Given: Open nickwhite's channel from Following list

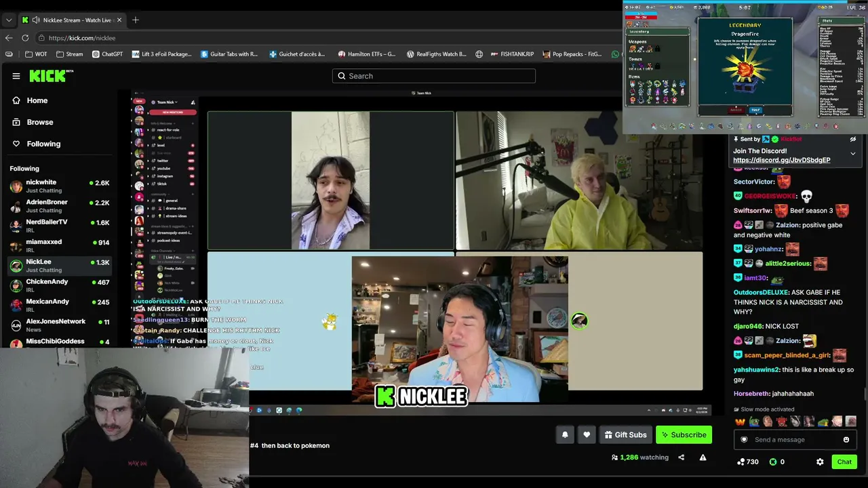Looking at the screenshot, I should [x=60, y=186].
